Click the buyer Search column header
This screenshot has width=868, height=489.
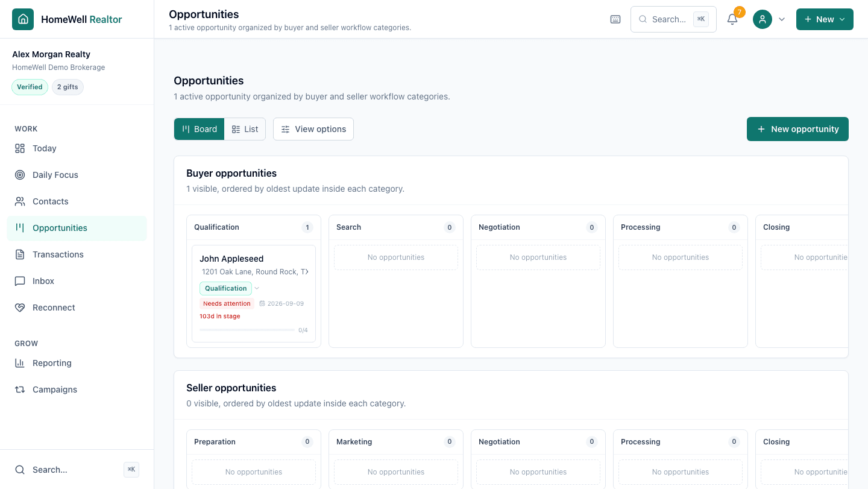[396, 227]
